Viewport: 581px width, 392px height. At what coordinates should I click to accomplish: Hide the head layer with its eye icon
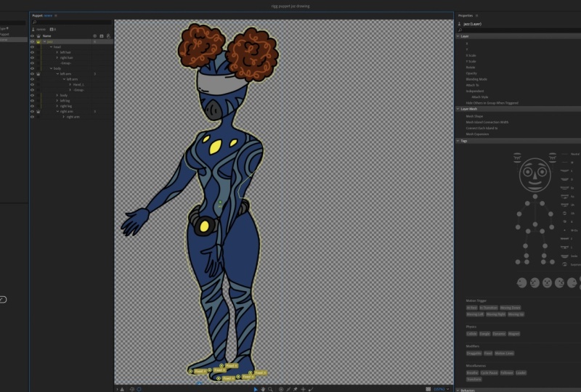click(32, 47)
